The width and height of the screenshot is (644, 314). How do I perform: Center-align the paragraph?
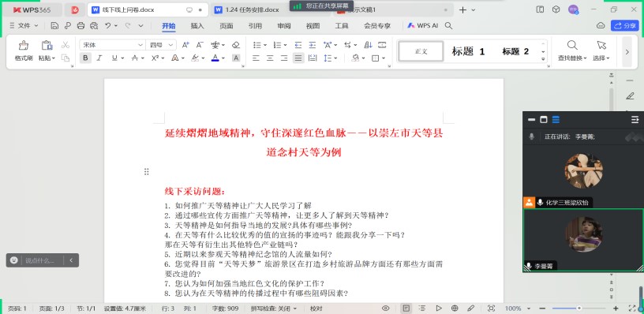pyautogui.click(x=270, y=58)
